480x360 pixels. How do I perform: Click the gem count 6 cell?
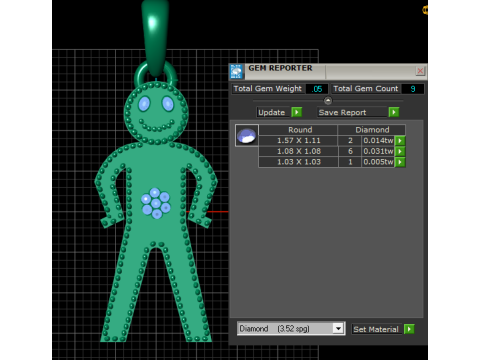[x=350, y=151]
